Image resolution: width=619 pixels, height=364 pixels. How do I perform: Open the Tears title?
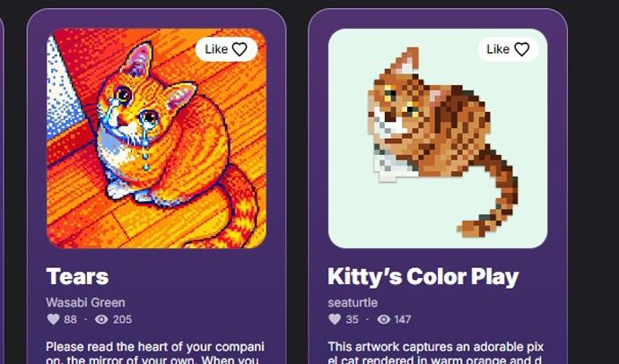point(77,276)
